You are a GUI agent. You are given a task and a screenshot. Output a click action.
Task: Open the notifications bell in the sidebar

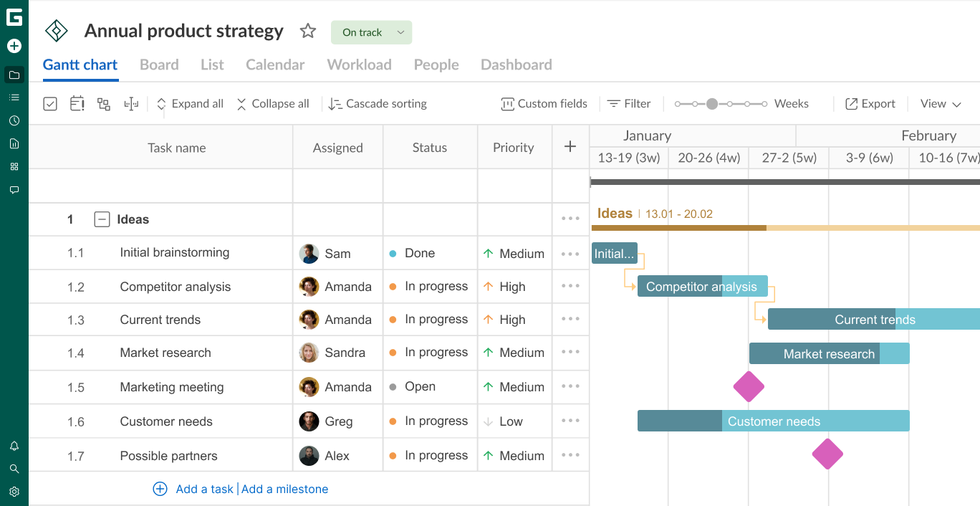pos(14,446)
